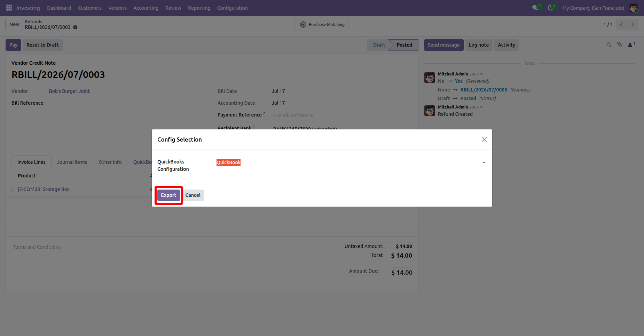Select the Invoice Lines tab
Image resolution: width=644 pixels, height=336 pixels.
pyautogui.click(x=31, y=162)
